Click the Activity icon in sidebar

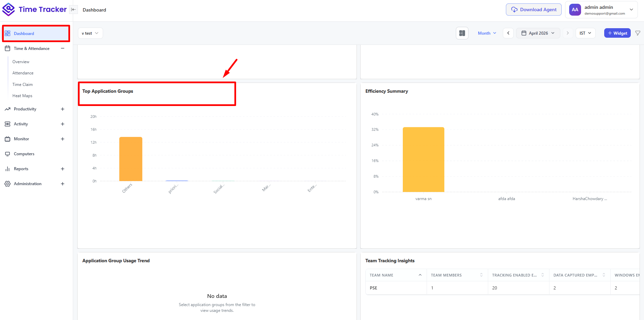[7, 124]
